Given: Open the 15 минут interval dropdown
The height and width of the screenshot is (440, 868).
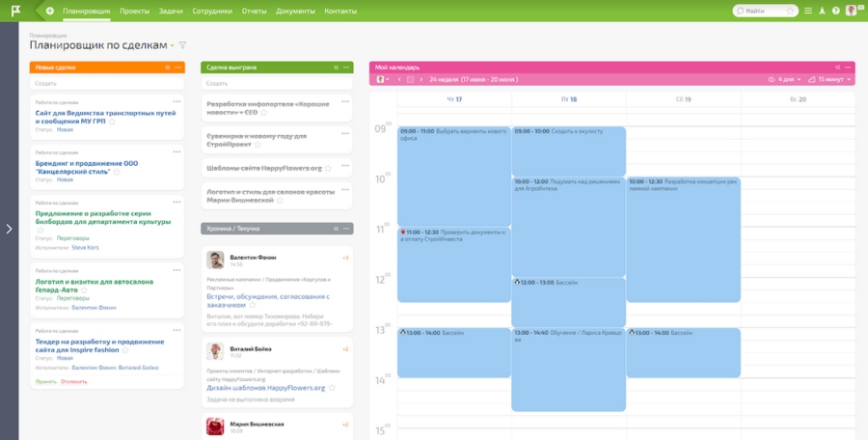Looking at the screenshot, I should click(833, 79).
